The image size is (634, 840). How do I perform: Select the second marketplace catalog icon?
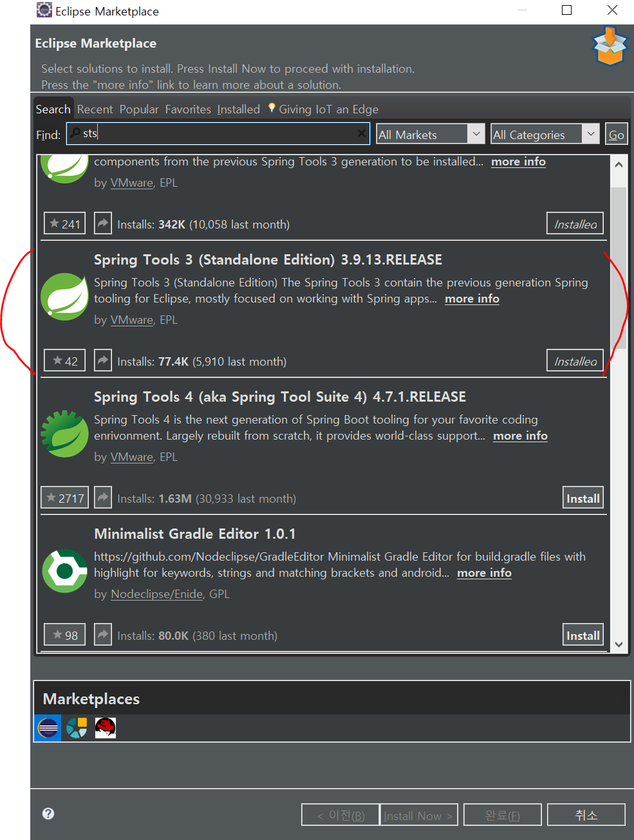pos(77,728)
